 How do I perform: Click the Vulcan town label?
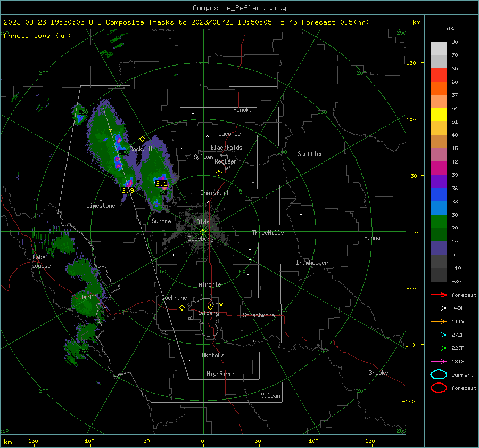[270, 396]
